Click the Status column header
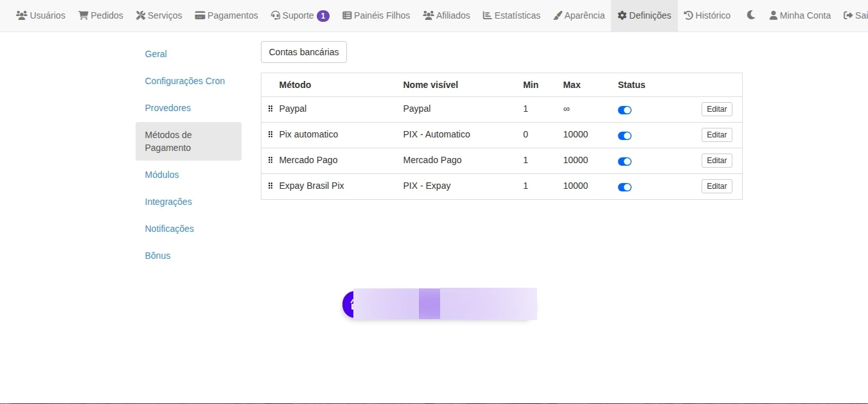This screenshot has height=404, width=868. pos(632,85)
